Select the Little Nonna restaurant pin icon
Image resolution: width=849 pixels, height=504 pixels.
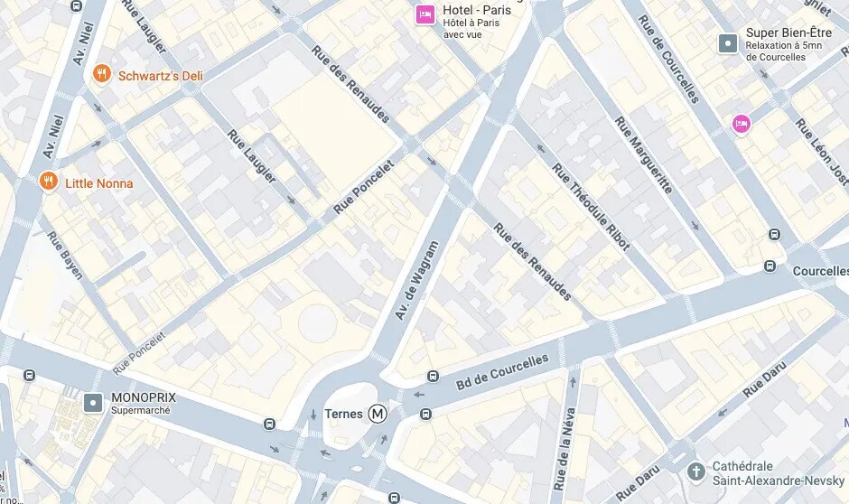pos(49,181)
